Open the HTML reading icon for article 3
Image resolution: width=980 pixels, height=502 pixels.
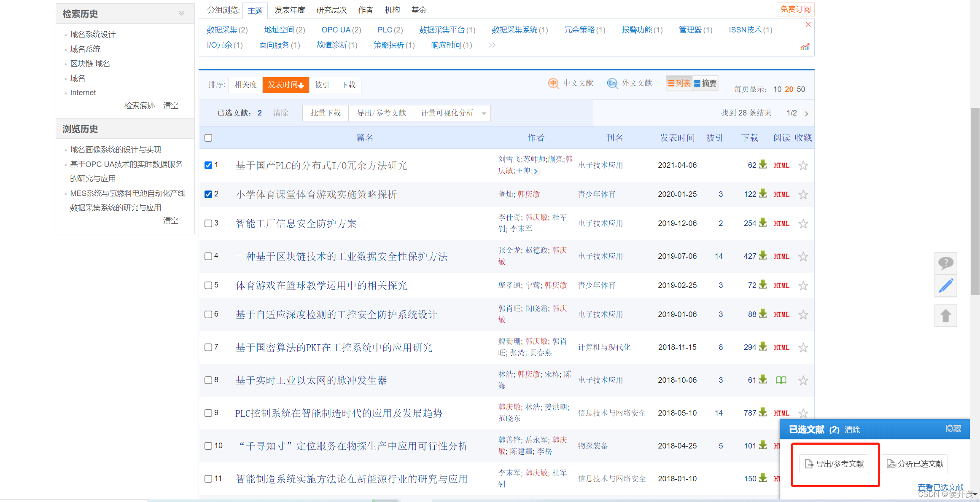tap(781, 223)
